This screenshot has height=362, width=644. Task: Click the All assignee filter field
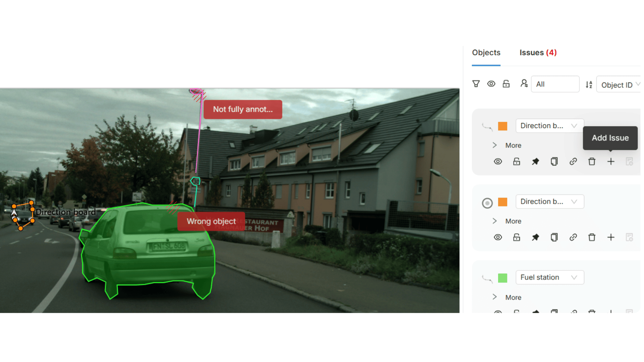coord(555,84)
